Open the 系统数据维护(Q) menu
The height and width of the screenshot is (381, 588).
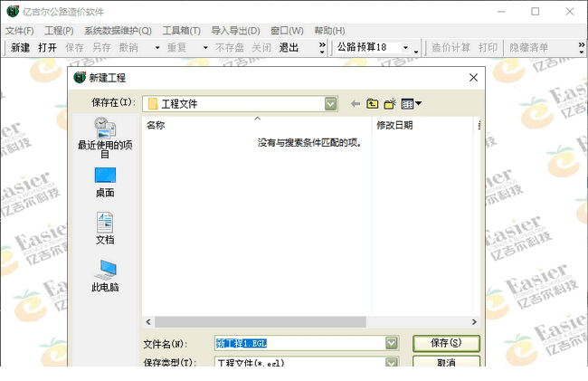tap(118, 31)
